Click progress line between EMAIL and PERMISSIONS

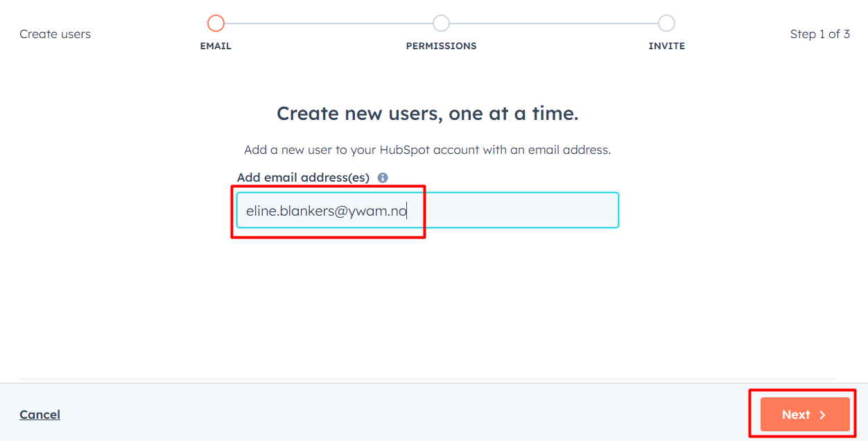point(328,24)
